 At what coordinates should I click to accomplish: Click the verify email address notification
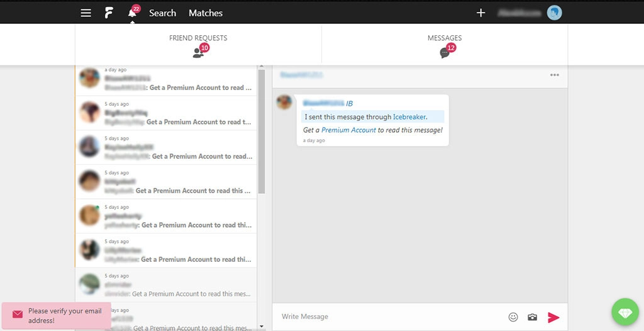coord(57,316)
